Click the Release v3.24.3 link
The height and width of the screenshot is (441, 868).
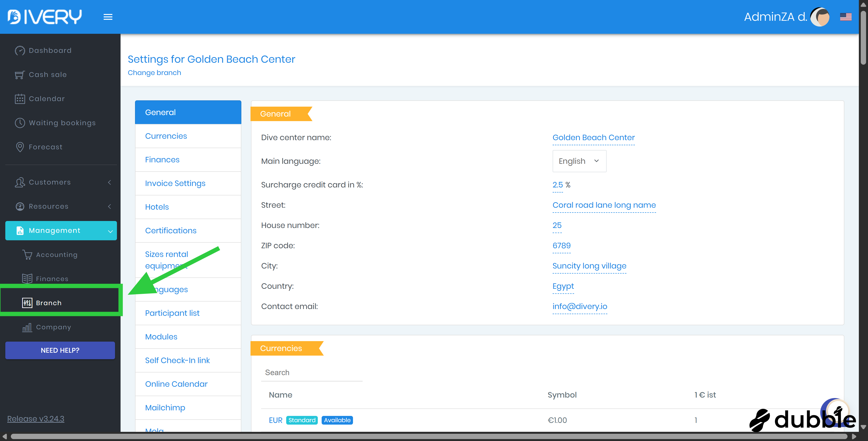pos(36,419)
